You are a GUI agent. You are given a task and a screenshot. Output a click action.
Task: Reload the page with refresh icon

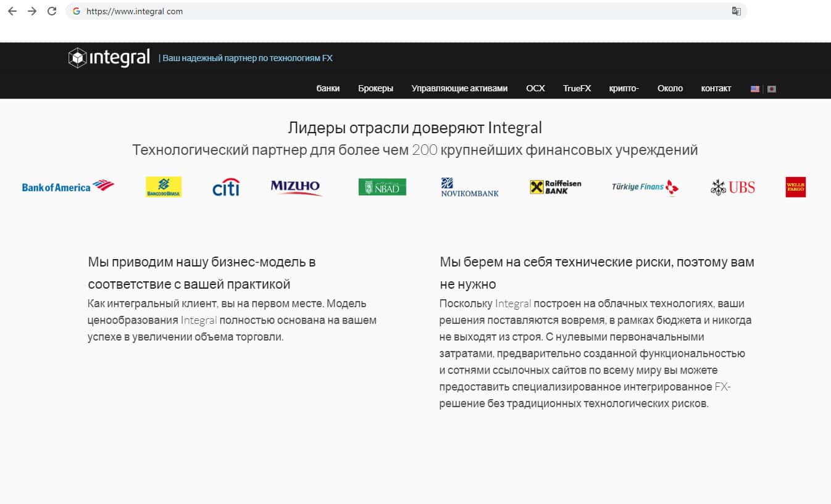[52, 11]
